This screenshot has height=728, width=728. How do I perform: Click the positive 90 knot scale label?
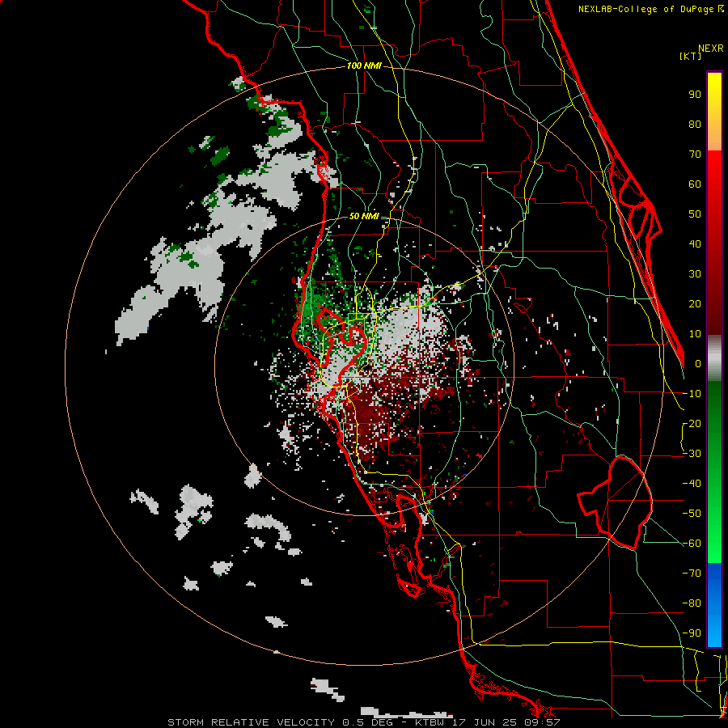(x=695, y=95)
